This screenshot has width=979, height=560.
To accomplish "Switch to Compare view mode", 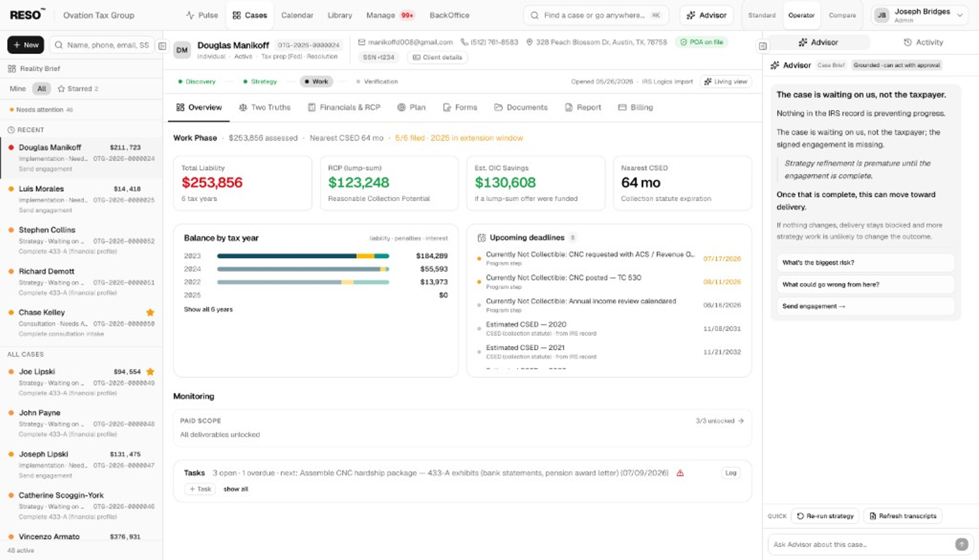I will click(x=843, y=15).
